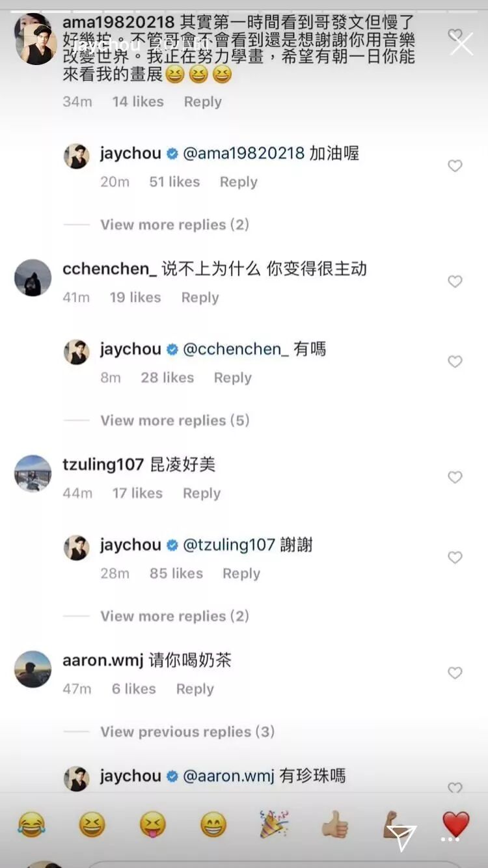The height and width of the screenshot is (868, 488).
Task: Close the story with the X icon
Action: coord(462,44)
